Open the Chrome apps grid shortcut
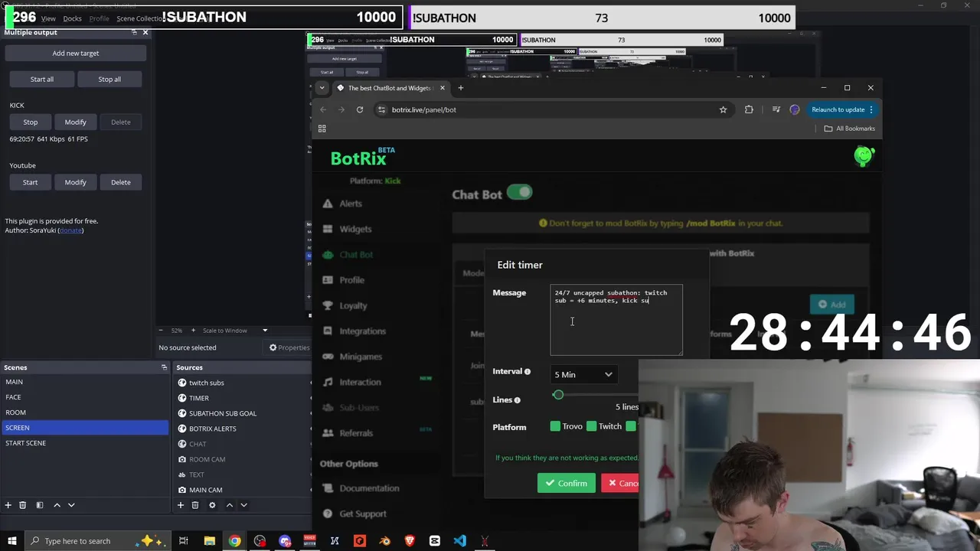Image resolution: width=980 pixels, height=551 pixels. [x=322, y=129]
